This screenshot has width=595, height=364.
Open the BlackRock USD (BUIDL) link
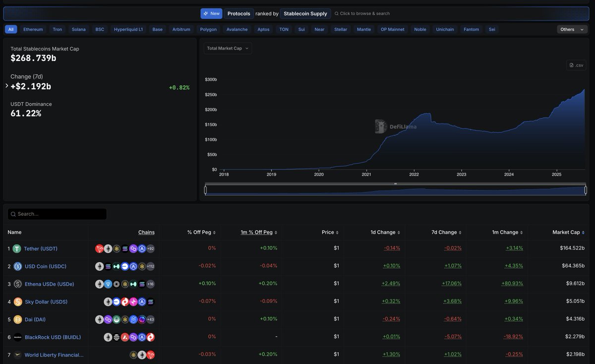click(53, 337)
